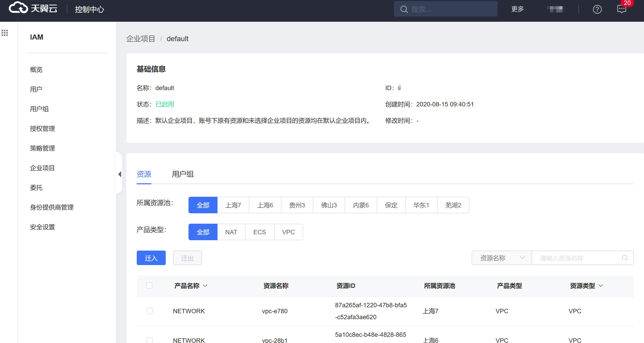Viewport: 644px width, 343px height.
Task: Click the 产品类型 column header
Action: click(509, 286)
